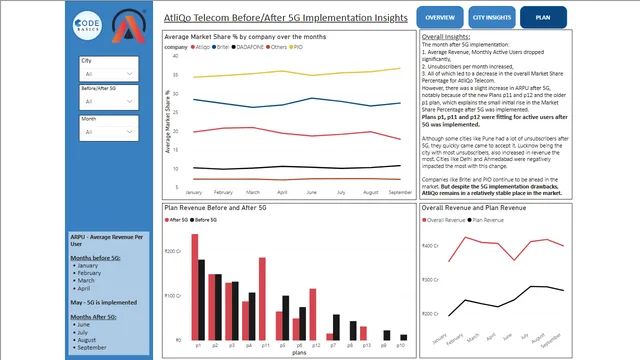This screenshot has height=360, width=640.
Task: Click the Others legend entry
Action: (276, 47)
